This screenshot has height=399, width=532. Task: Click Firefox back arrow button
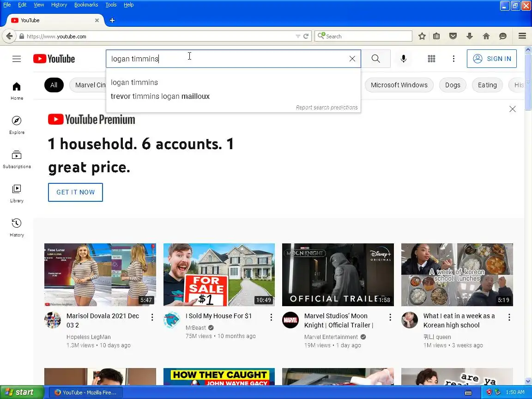point(10,36)
